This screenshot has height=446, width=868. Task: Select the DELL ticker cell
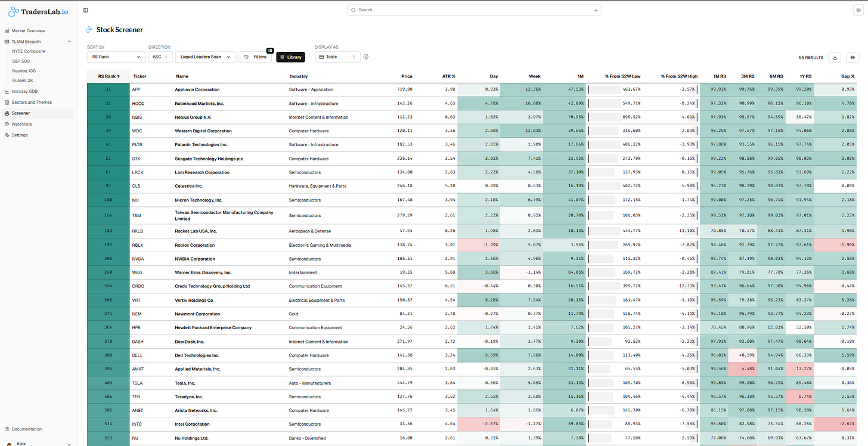coord(137,355)
